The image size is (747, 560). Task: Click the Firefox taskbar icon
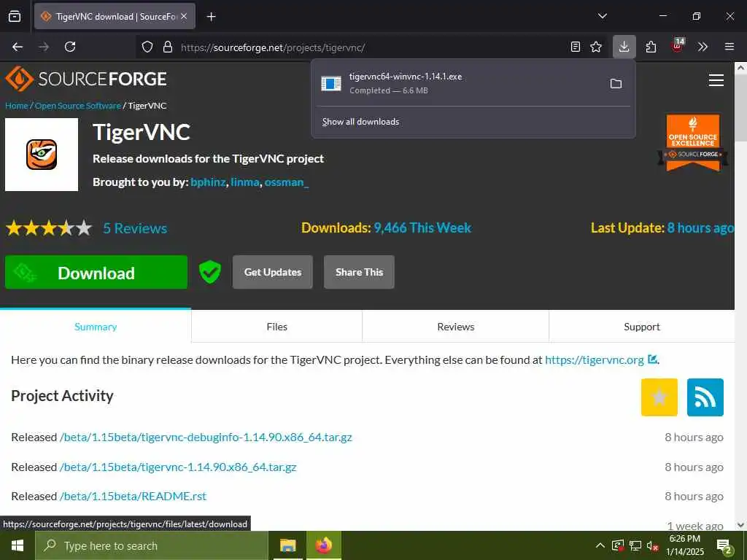323,545
